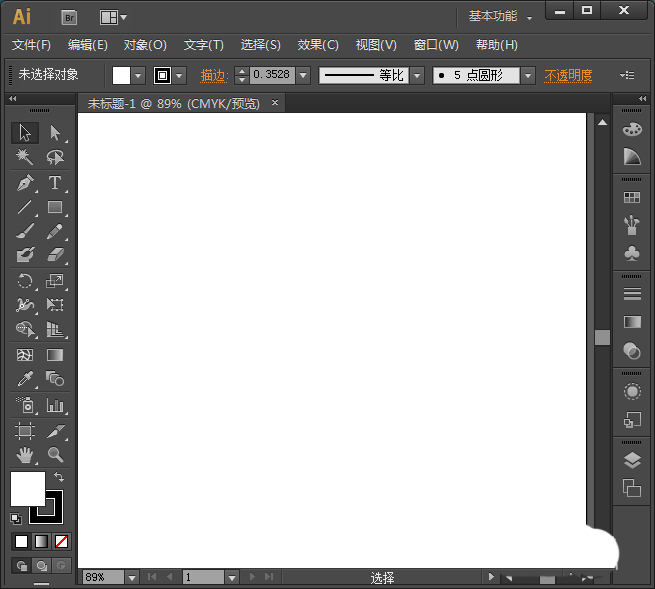655x589 pixels.
Task: Select the Eyedropper tool
Action: click(x=25, y=379)
